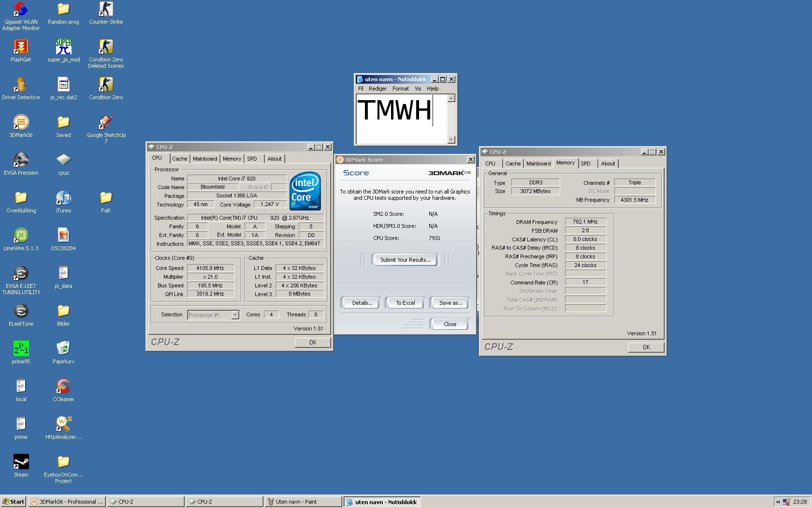812x508 pixels.
Task: Open Steam desktop shortcut
Action: click(x=21, y=466)
